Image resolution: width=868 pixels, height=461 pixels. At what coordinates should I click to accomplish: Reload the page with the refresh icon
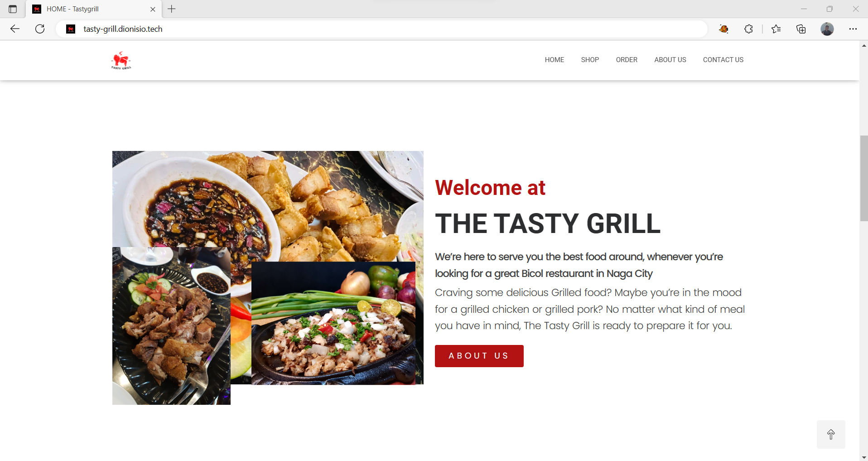pos(40,29)
